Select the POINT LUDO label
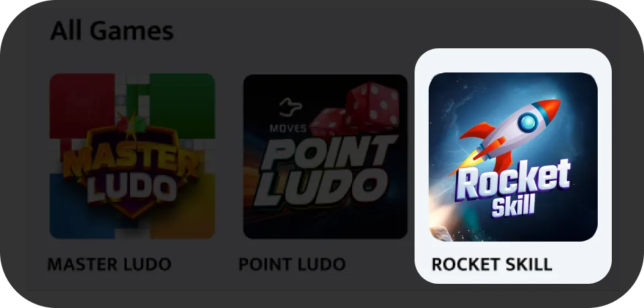Viewport: 644px width, 308px height. click(292, 264)
